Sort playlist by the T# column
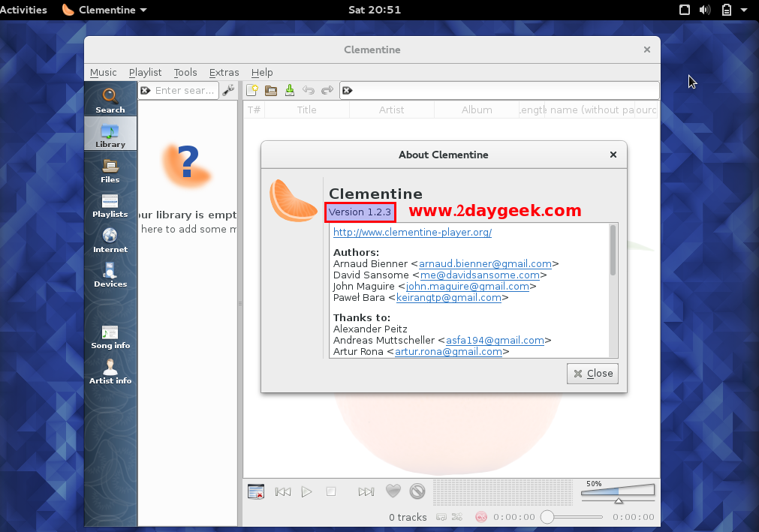The width and height of the screenshot is (759, 532). click(x=255, y=110)
